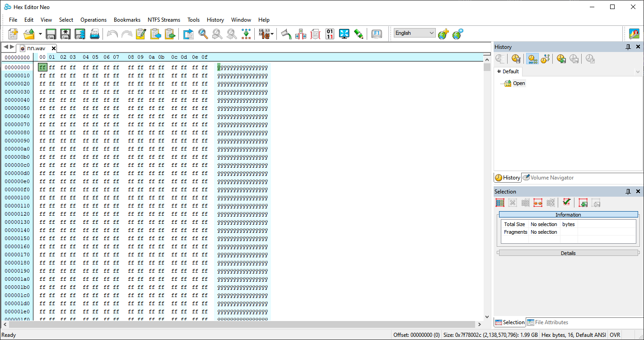Expand the Open file dropdown arrow
This screenshot has width=644, height=340.
tap(40, 34)
